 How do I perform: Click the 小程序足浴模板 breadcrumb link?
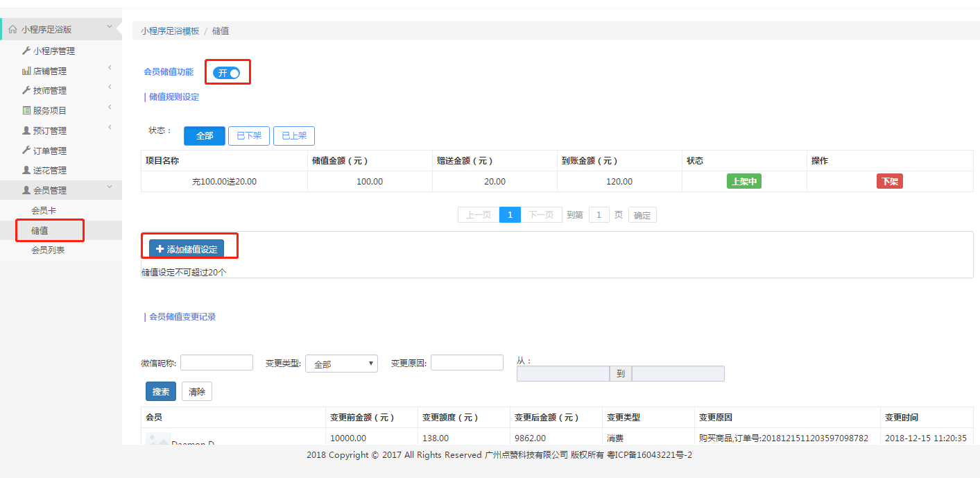click(x=170, y=31)
